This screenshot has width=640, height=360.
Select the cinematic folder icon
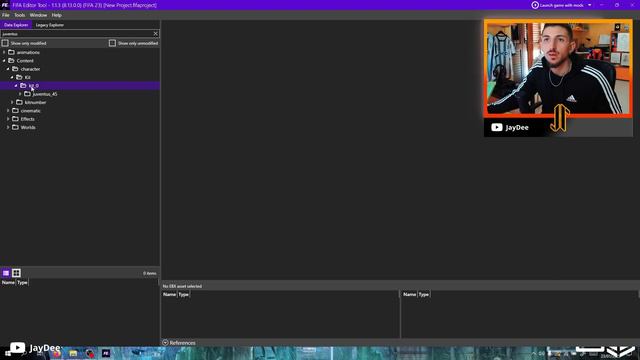click(x=16, y=111)
